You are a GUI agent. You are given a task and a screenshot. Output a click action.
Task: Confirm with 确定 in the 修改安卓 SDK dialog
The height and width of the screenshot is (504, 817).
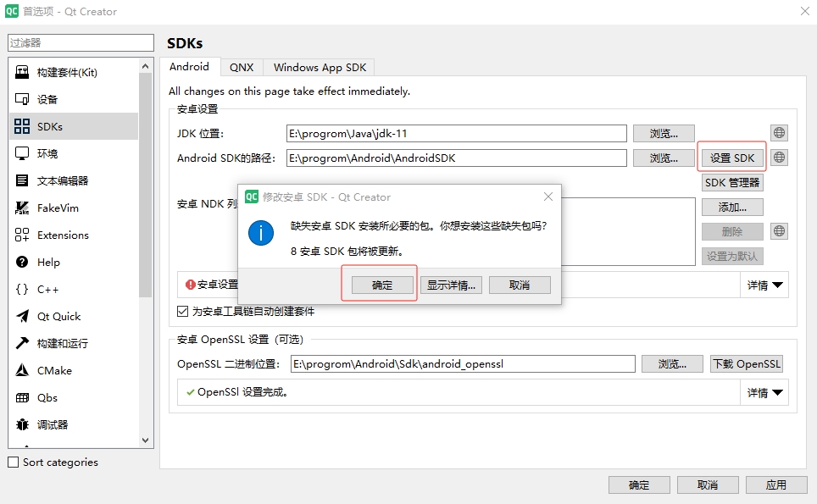tap(382, 285)
